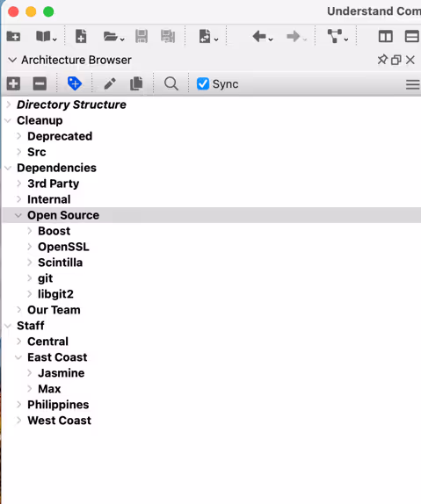This screenshot has width=421, height=504.
Task: Select the Central tree row
Action: pos(211,342)
